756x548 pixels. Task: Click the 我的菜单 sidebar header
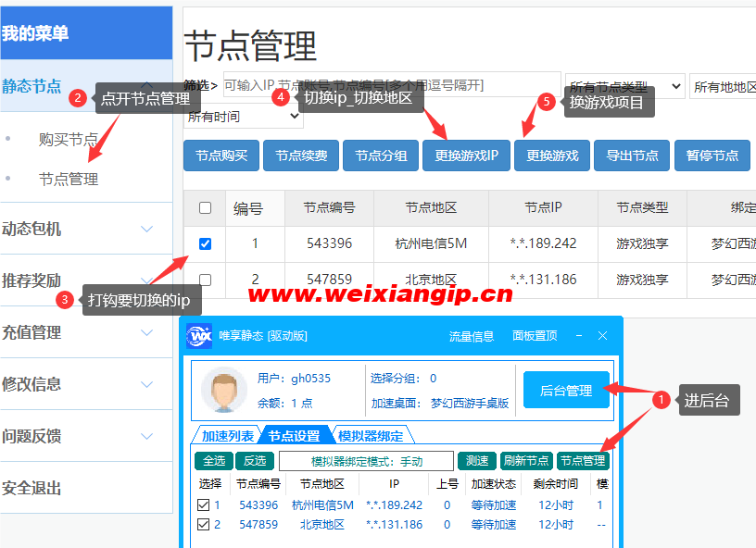pos(86,32)
